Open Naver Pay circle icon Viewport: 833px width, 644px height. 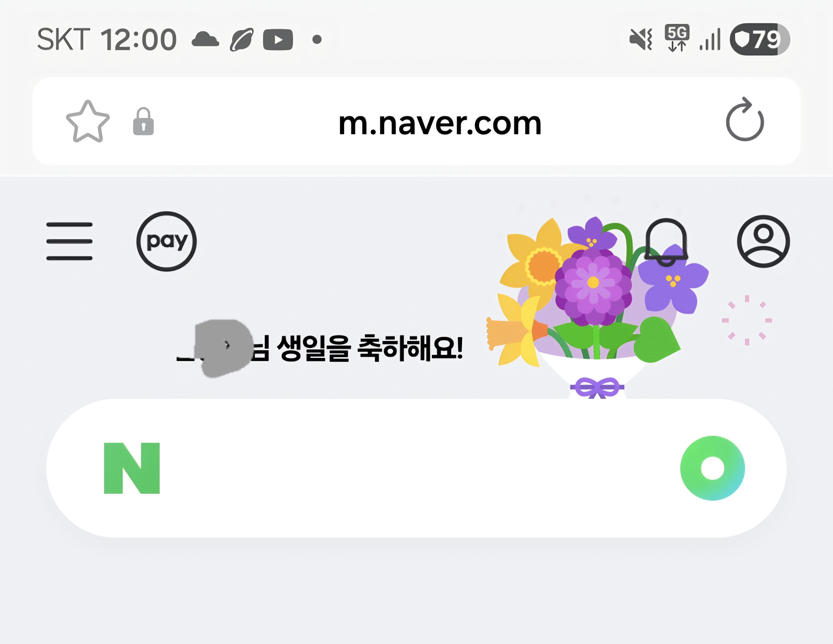click(x=167, y=241)
